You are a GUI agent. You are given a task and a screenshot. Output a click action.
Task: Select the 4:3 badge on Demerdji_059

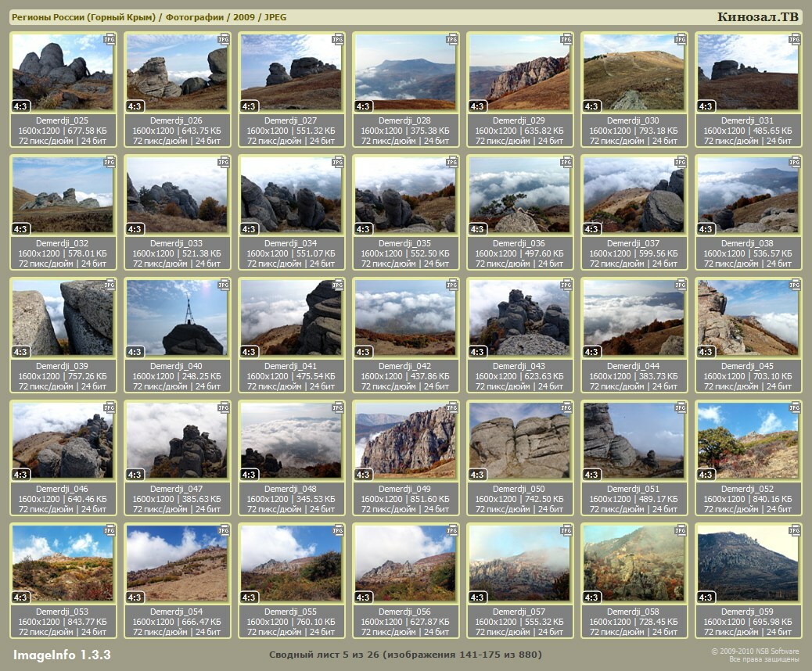tap(706, 597)
